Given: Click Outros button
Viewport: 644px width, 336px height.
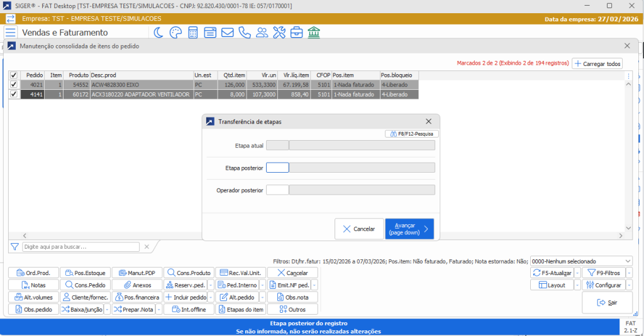Looking at the screenshot, I should 292,310.
